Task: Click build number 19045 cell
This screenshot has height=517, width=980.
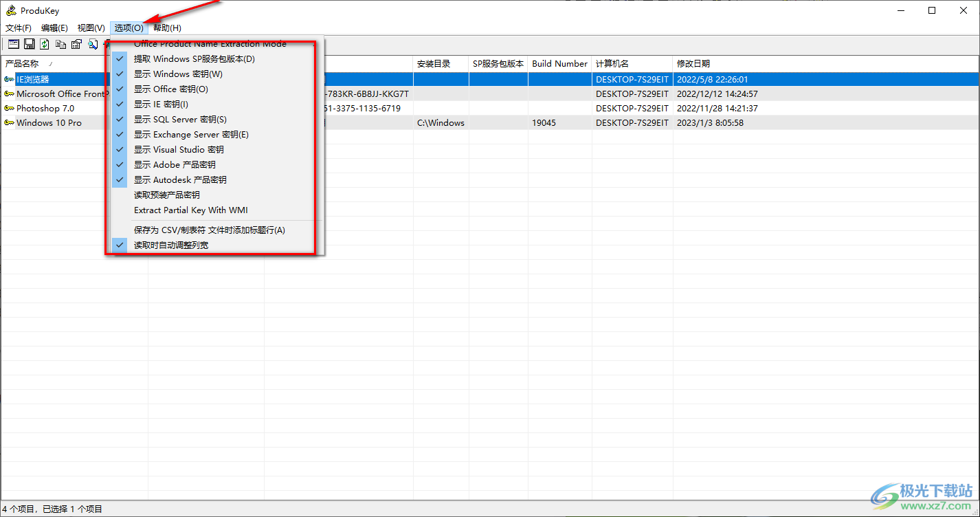Action: (x=544, y=122)
